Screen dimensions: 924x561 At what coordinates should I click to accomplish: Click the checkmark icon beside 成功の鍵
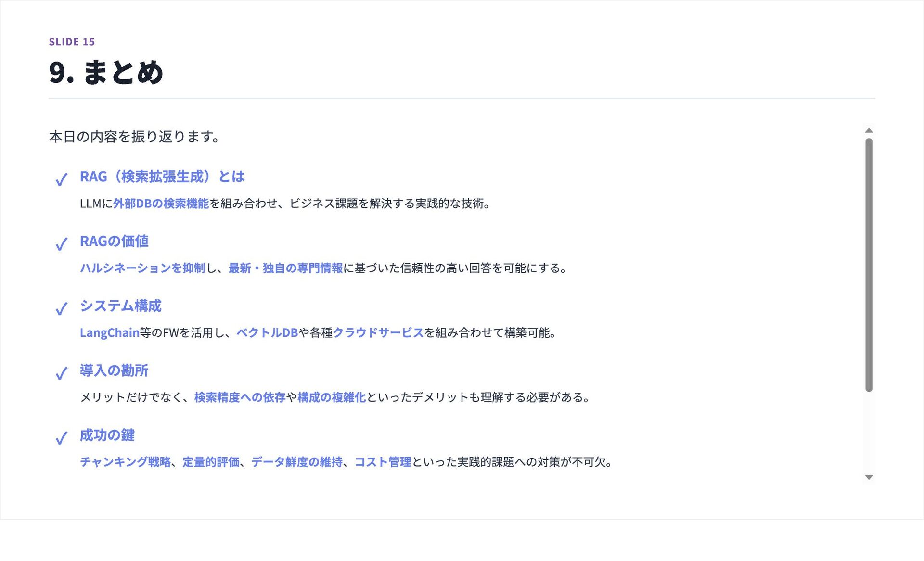[62, 438]
